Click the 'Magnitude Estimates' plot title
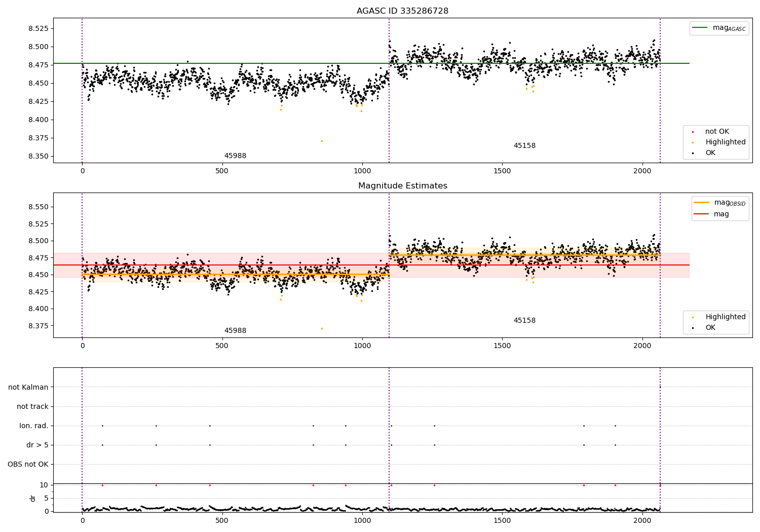This screenshot has height=532, width=760. click(402, 185)
